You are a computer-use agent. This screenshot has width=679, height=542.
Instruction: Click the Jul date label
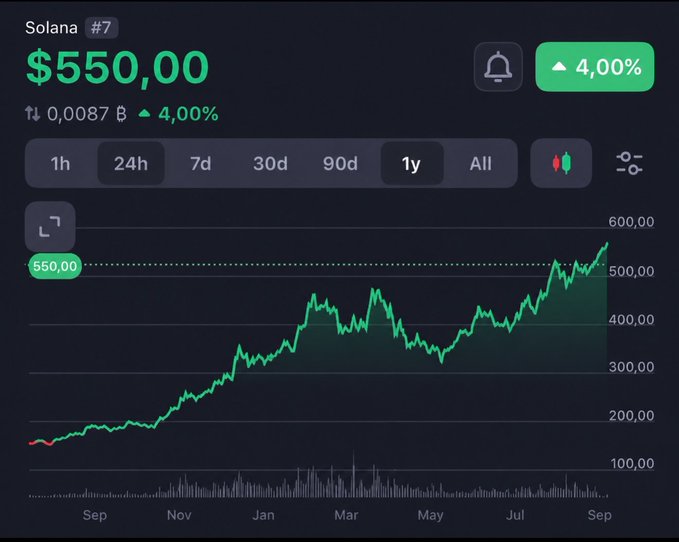click(515, 515)
